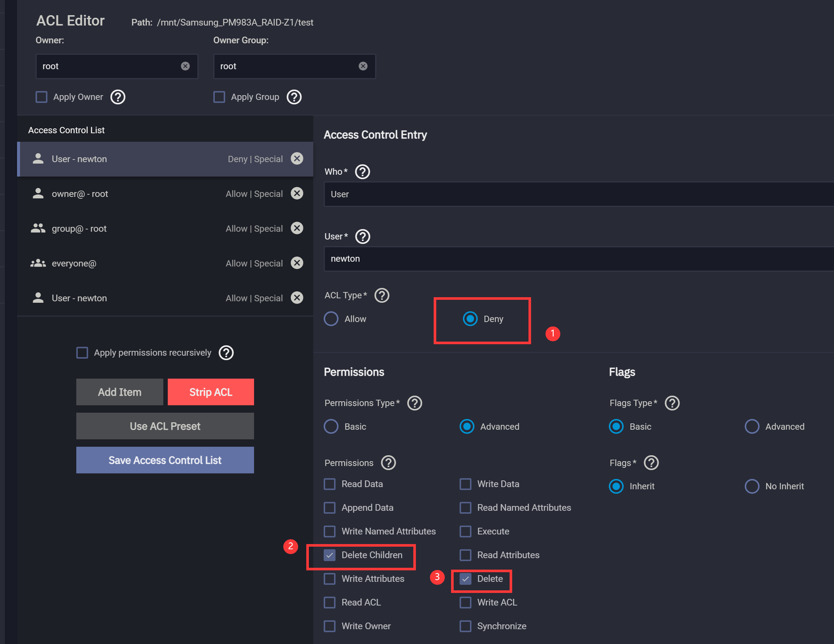The height and width of the screenshot is (644, 834).
Task: Click the Add Item button
Action: click(119, 392)
